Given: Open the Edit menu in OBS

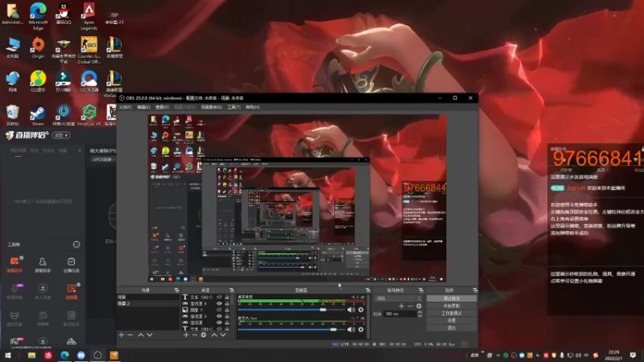Looking at the screenshot, I should pyautogui.click(x=143, y=107).
